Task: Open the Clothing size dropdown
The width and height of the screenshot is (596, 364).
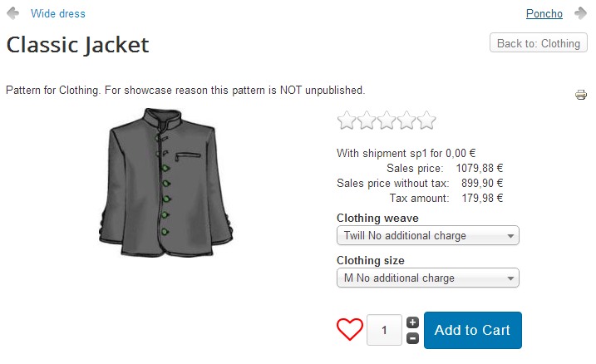Action: (x=427, y=278)
